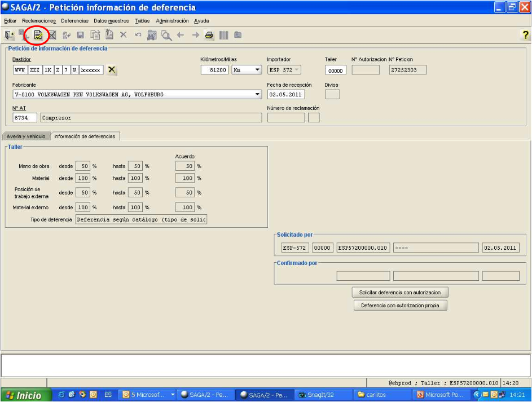
Task: Click Deferencia con autorizacion propia button
Action: pyautogui.click(x=400, y=306)
